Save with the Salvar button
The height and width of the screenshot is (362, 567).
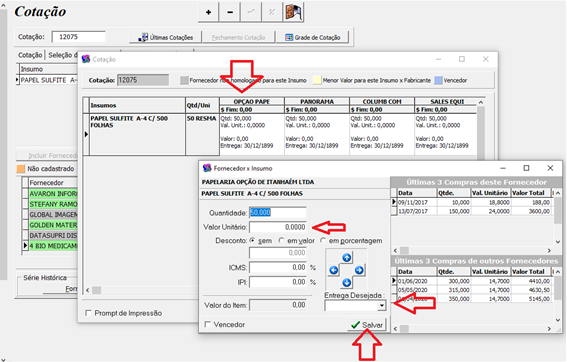tap(367, 325)
